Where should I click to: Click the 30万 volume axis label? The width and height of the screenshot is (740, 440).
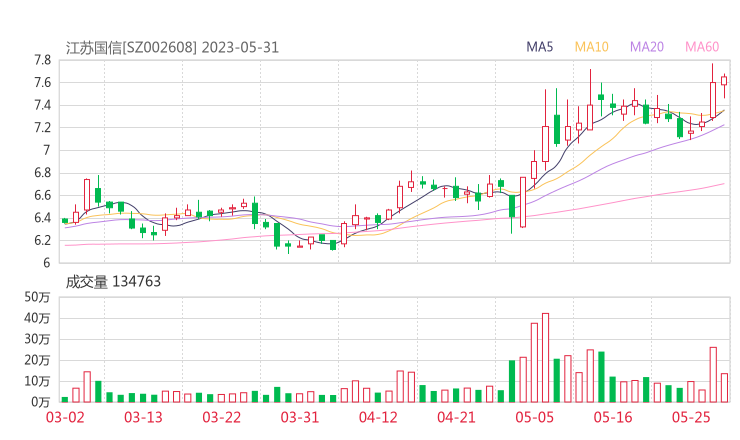37,339
